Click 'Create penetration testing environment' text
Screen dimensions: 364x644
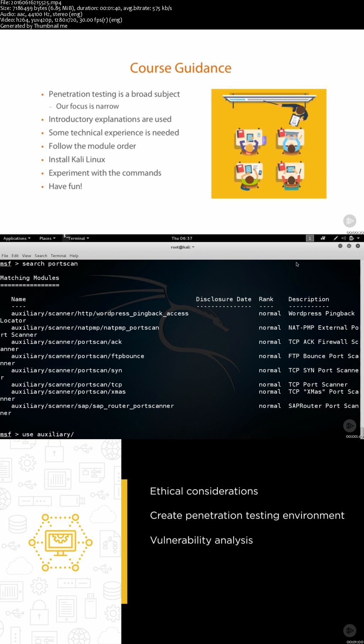coord(247,516)
